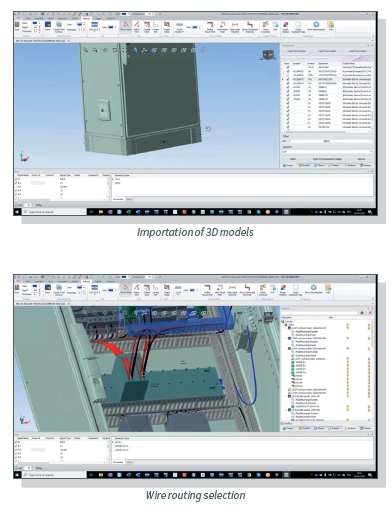The height and width of the screenshot is (508, 392).
Task: Click Auto Route Path in wire routing screenshot
Action: 220,289
